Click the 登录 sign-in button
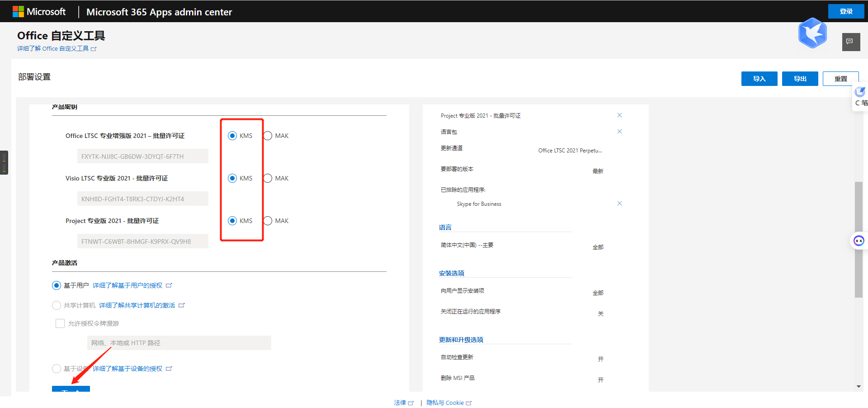This screenshot has width=868, height=408. point(845,11)
